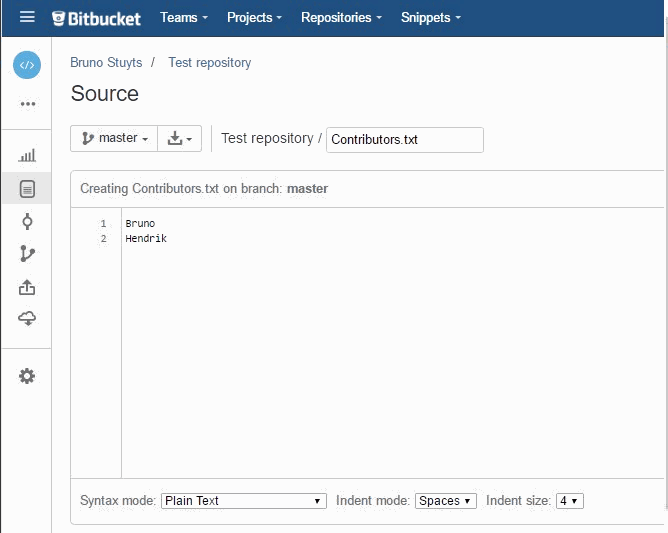
Task: Click the Bitbucket logo
Action: click(x=97, y=18)
